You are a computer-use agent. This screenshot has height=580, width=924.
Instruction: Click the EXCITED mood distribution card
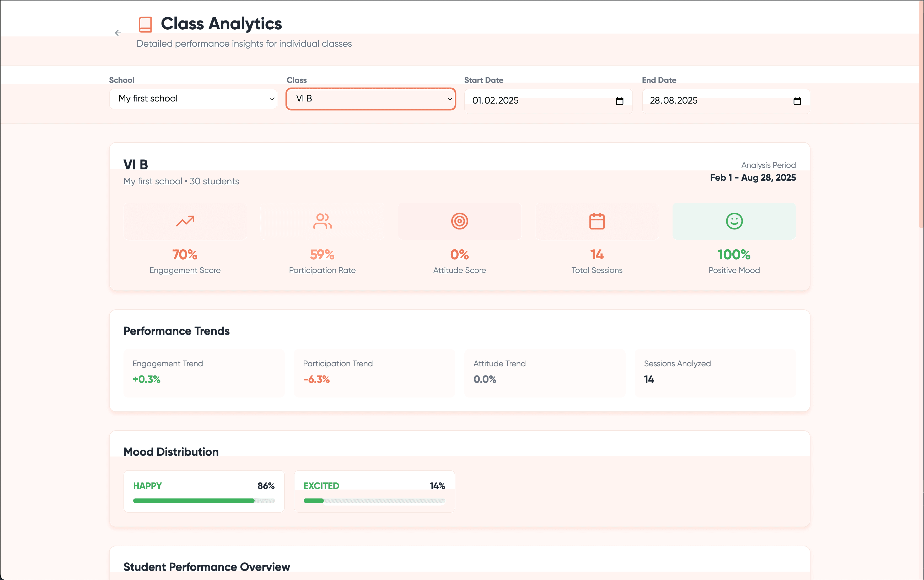click(x=374, y=491)
